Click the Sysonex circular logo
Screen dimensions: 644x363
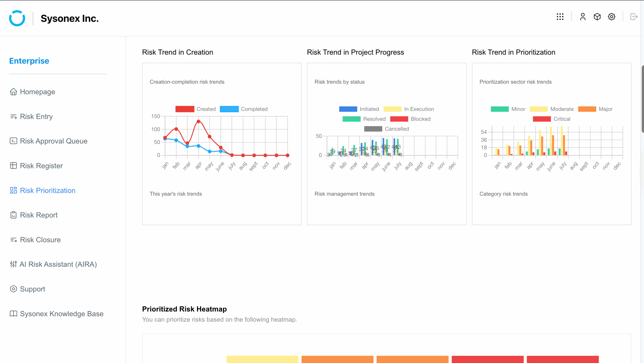click(x=17, y=18)
